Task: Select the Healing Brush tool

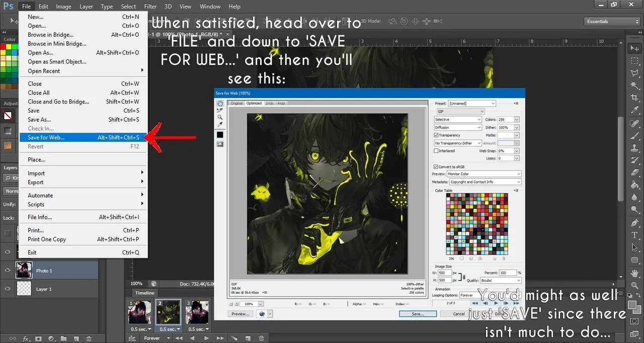Action: click(634, 123)
